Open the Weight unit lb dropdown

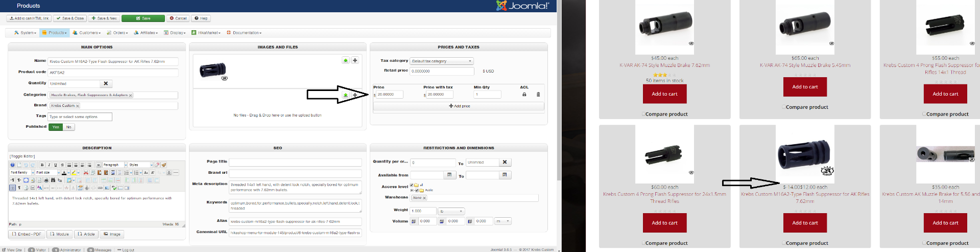pos(451,211)
